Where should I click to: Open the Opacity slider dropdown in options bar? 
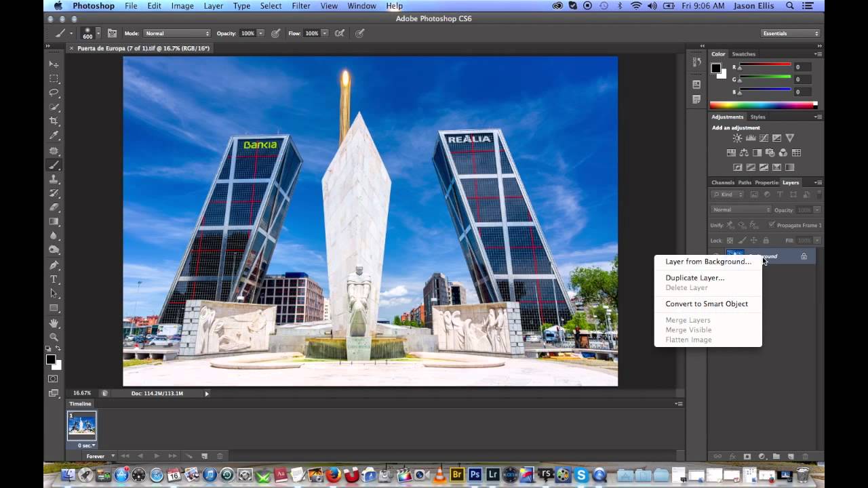pos(261,33)
